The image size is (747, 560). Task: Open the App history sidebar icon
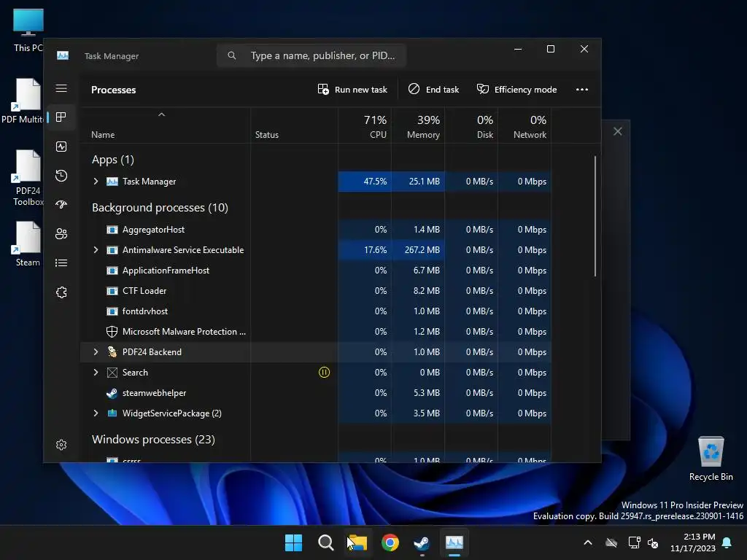click(61, 176)
